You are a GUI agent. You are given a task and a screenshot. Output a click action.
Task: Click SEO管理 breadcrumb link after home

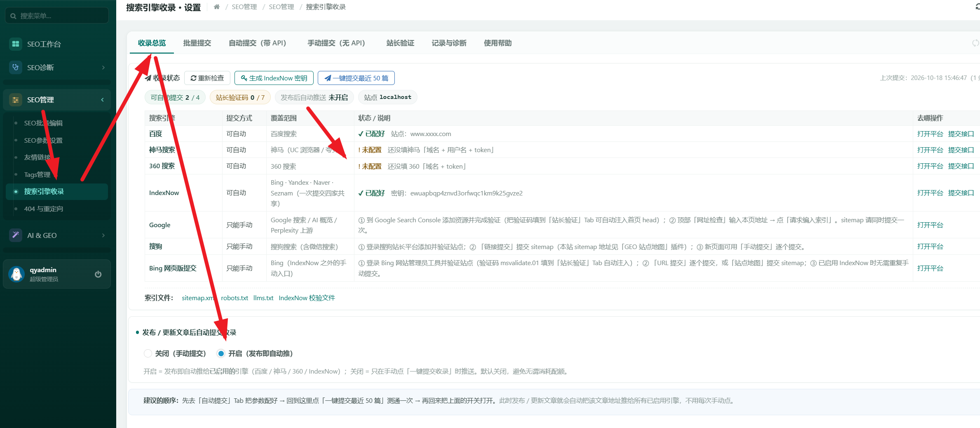tap(244, 7)
